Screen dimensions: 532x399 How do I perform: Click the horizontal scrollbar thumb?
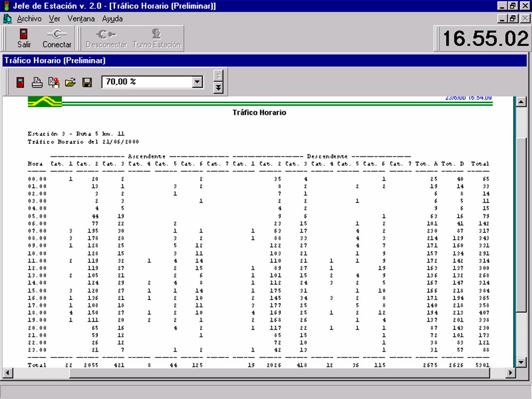(x=280, y=373)
